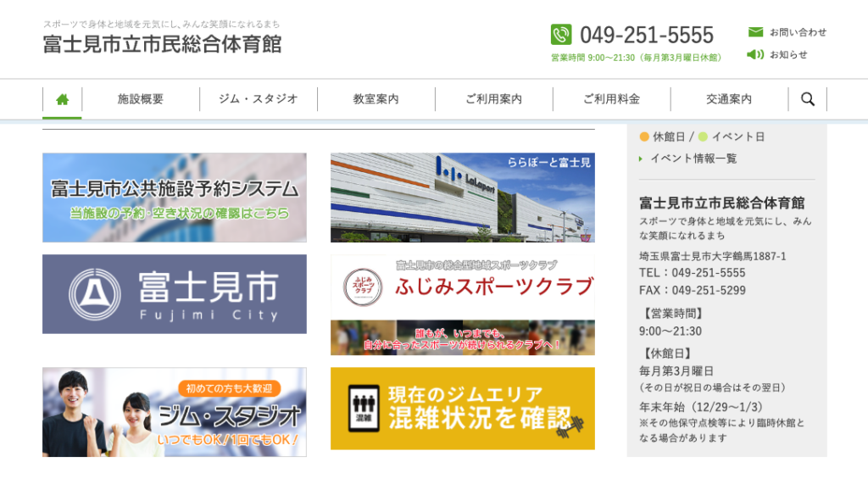Navigate to 交通案内
Image resolution: width=868 pixels, height=501 pixels.
click(x=729, y=99)
